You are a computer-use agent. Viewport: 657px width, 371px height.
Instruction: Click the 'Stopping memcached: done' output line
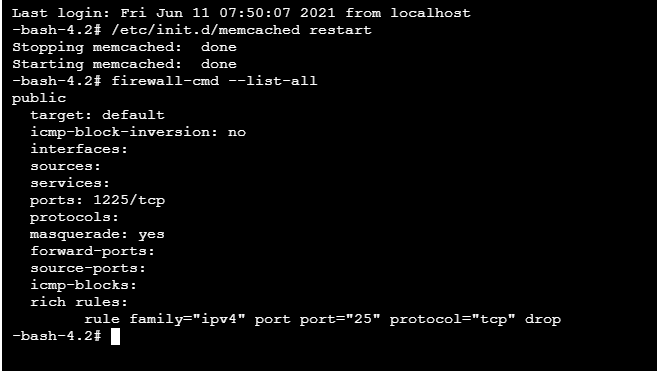(x=124, y=47)
